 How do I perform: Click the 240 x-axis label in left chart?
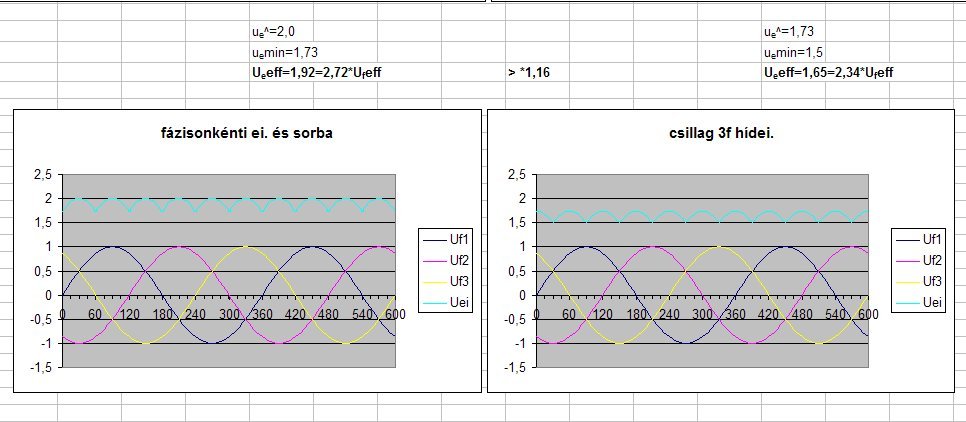coord(195,314)
